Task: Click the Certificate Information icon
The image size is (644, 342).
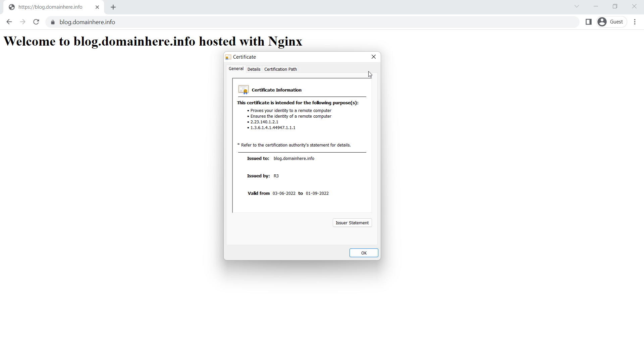Action: (244, 90)
